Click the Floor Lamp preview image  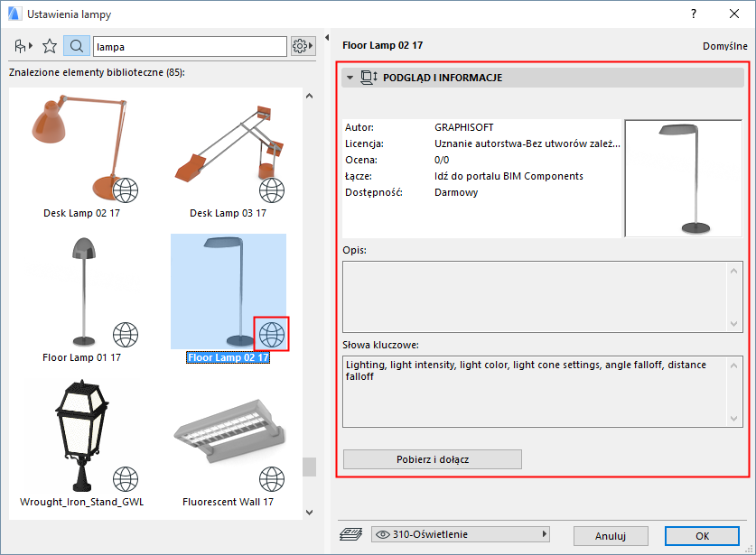[683, 179]
